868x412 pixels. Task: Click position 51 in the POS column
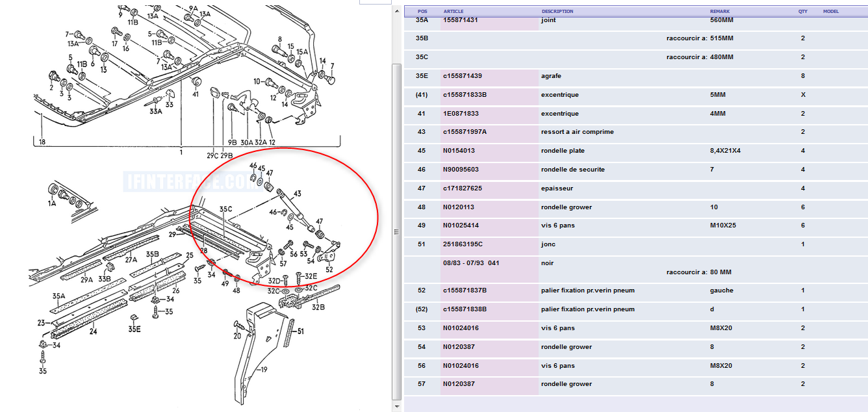[x=422, y=244]
